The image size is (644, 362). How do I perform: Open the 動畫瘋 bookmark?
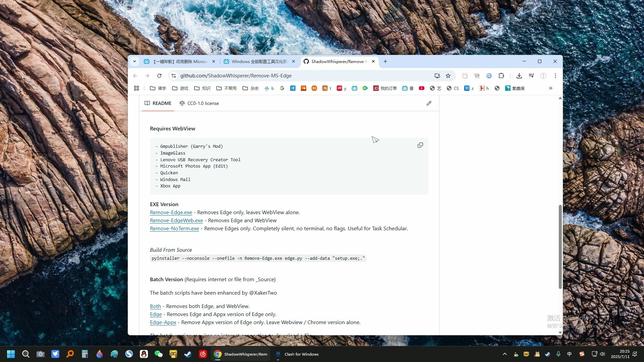pyautogui.click(x=515, y=88)
